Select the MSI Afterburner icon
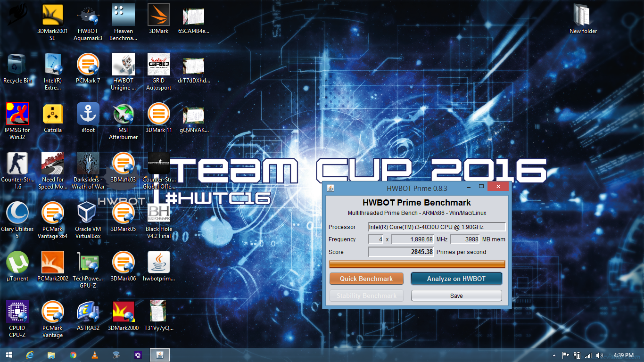Screen dimensions: 644x362 point(124,121)
